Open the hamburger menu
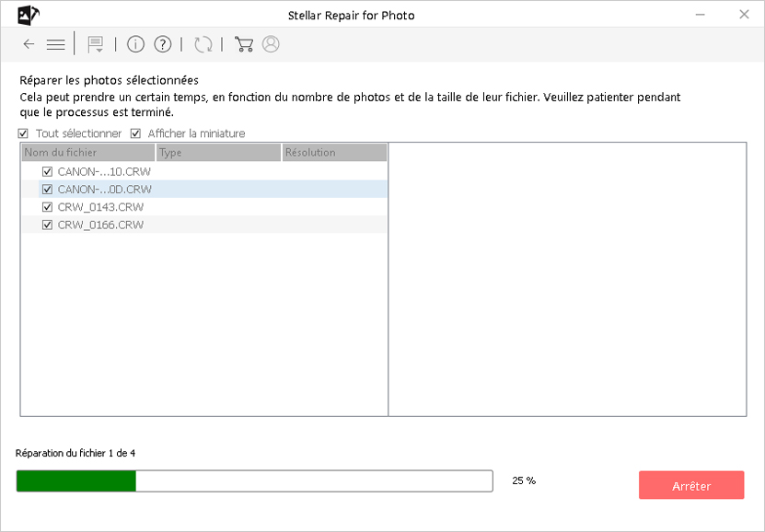 click(x=55, y=44)
